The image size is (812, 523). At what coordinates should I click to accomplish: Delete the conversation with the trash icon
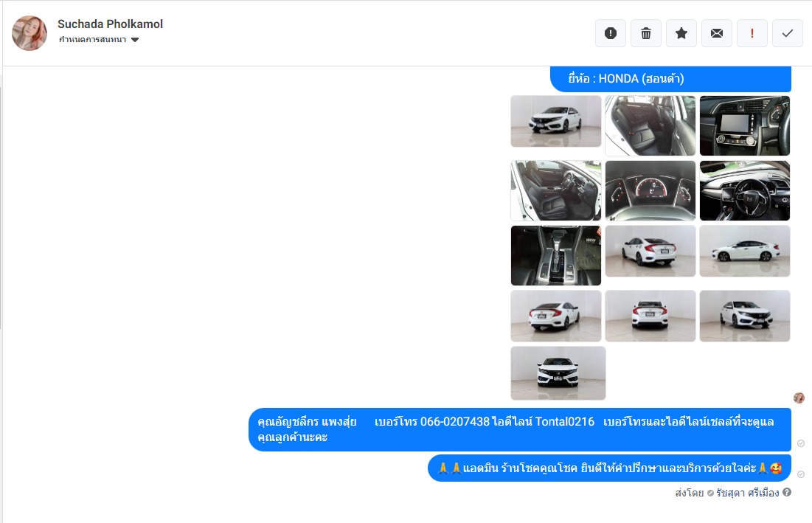(646, 33)
